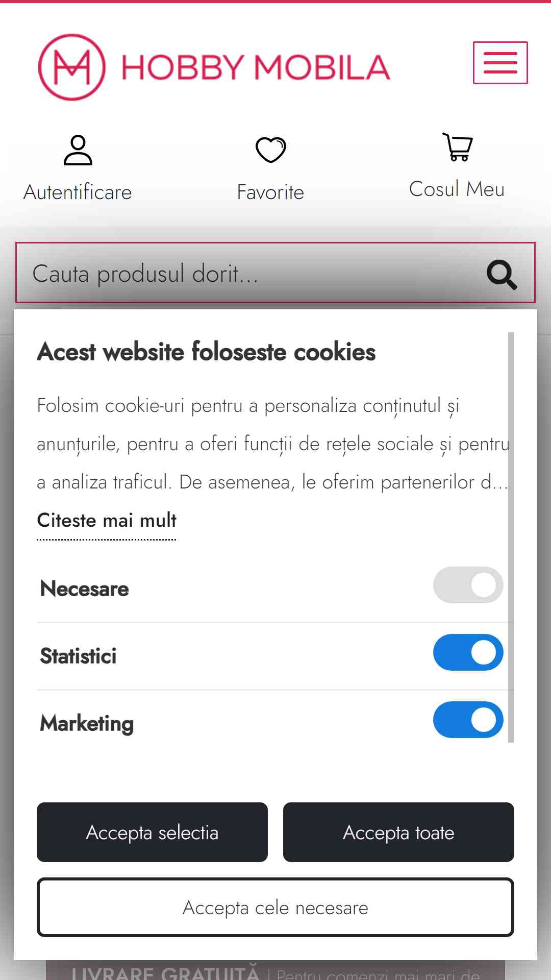Screen dimensions: 551x980
Task: Open the Autentificare menu item
Action: point(78,192)
